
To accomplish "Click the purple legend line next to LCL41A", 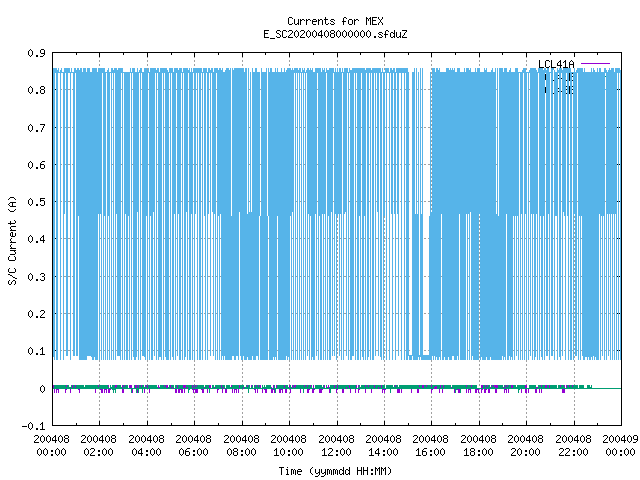I will click(x=595, y=64).
